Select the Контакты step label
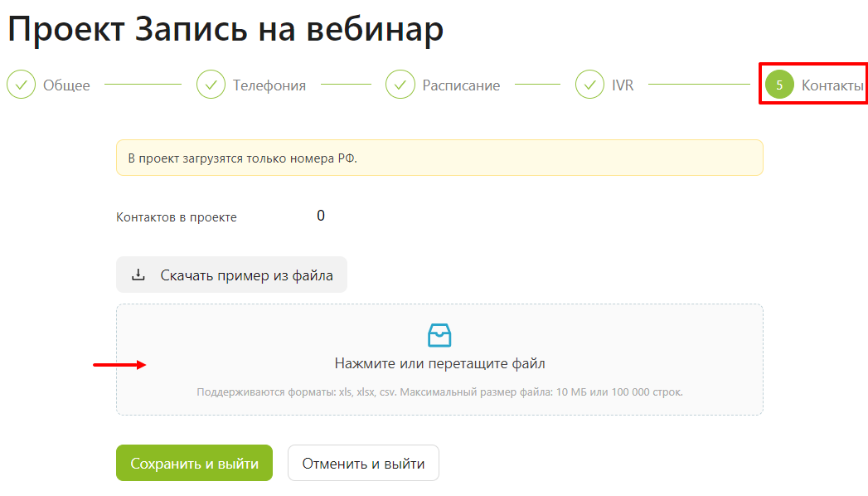The width and height of the screenshot is (868, 496). pos(832,85)
